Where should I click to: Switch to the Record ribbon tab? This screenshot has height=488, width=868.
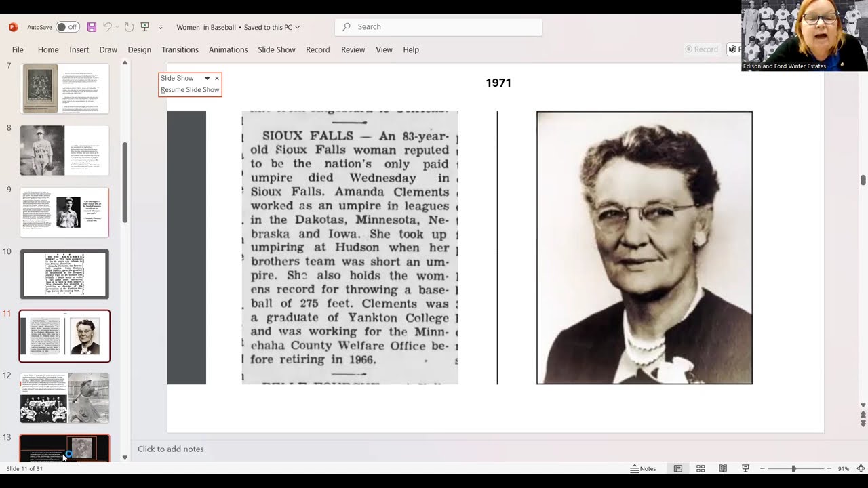coord(317,49)
